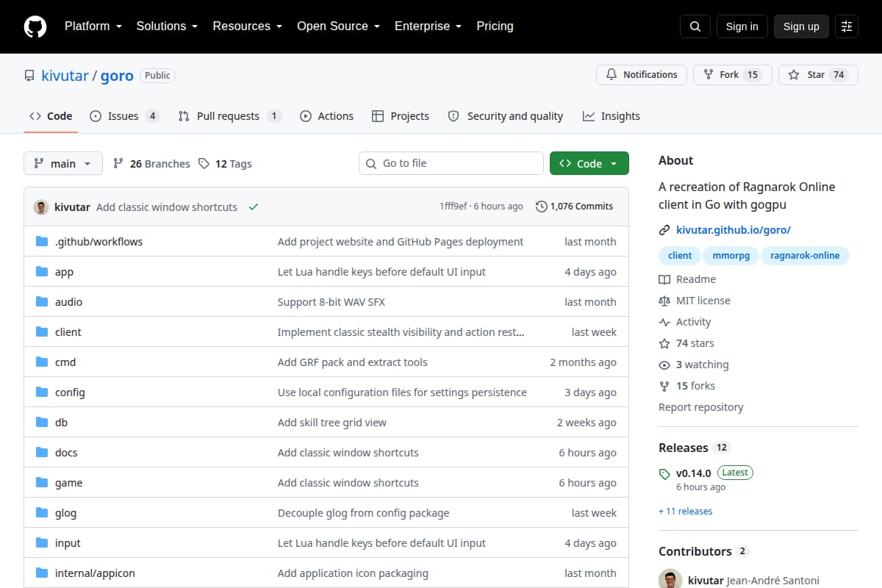Open the kivutar.github.io/goro/ website link
Viewport: 882px width, 588px height.
tap(734, 230)
